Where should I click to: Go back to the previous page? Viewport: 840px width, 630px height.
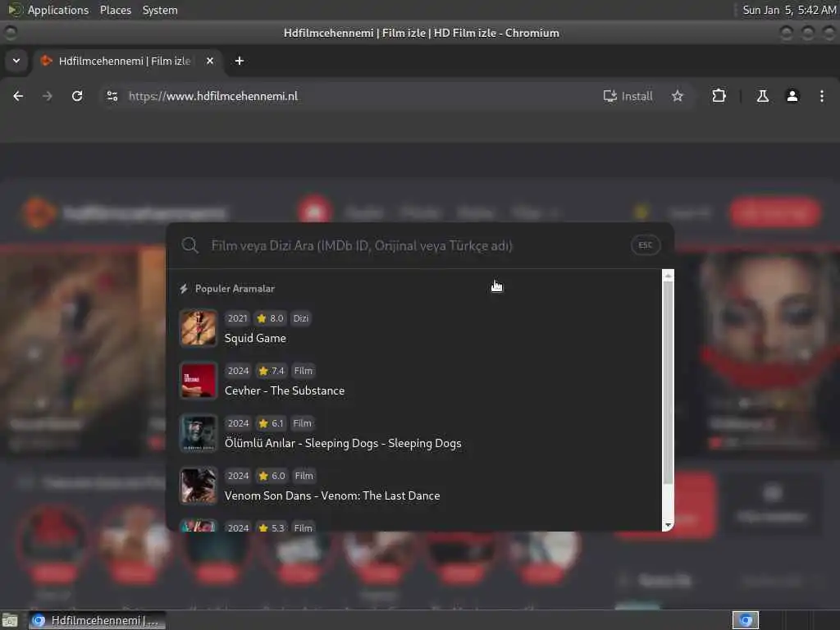[x=18, y=96]
